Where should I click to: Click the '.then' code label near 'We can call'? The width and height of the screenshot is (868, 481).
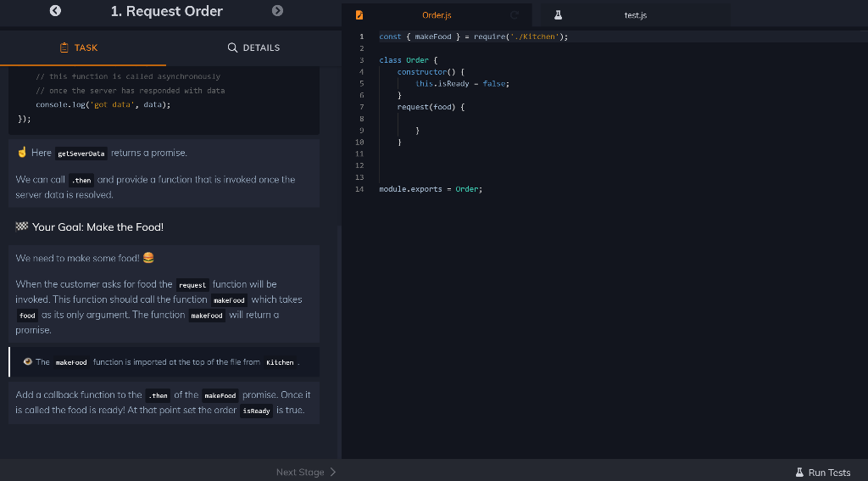click(x=81, y=180)
